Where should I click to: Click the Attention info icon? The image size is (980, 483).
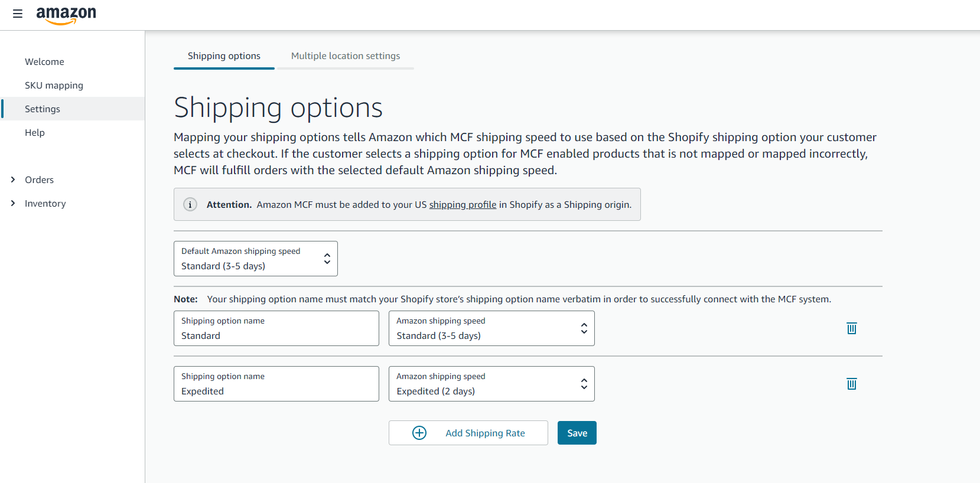point(190,204)
